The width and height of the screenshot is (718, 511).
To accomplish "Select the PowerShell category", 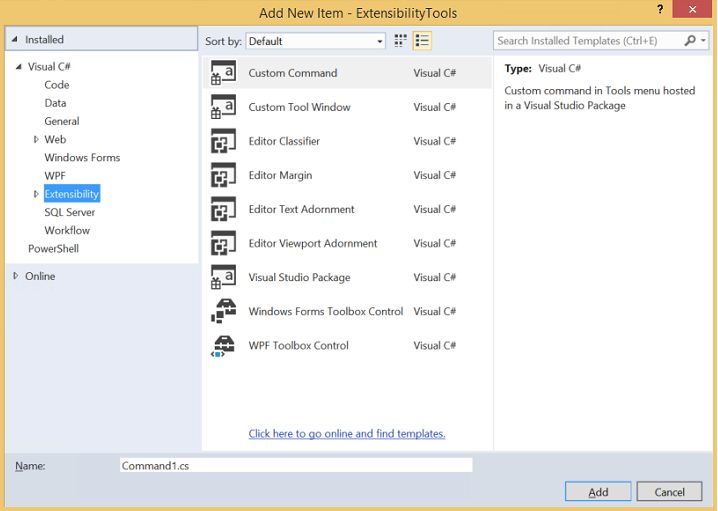I will 54,249.
